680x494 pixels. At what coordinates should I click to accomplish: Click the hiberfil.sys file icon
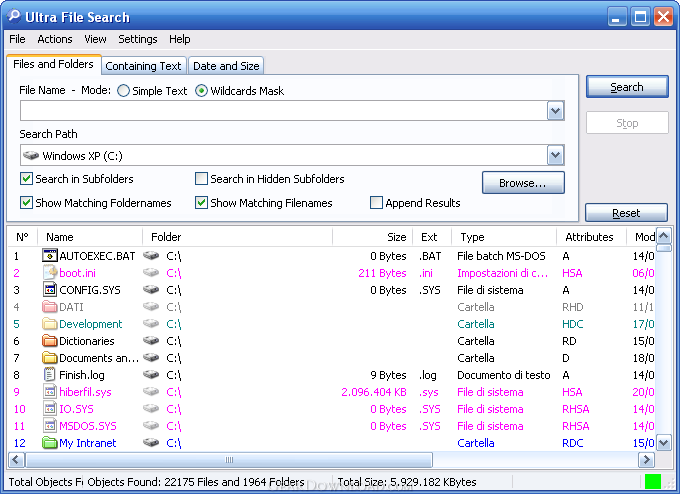(x=49, y=392)
